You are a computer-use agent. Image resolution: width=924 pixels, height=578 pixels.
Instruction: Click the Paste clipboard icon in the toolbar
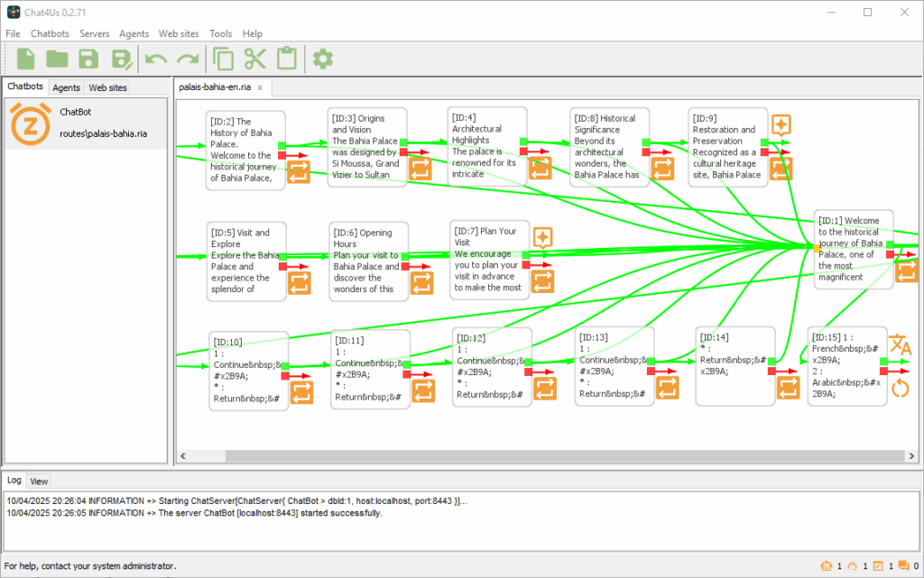[286, 58]
